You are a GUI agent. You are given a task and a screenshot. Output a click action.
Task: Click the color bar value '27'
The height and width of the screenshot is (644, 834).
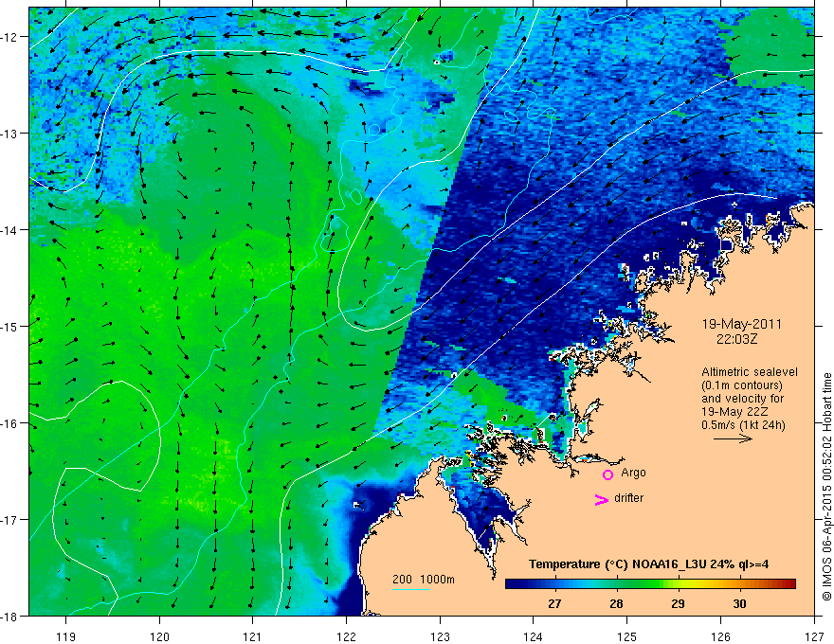[x=554, y=604]
